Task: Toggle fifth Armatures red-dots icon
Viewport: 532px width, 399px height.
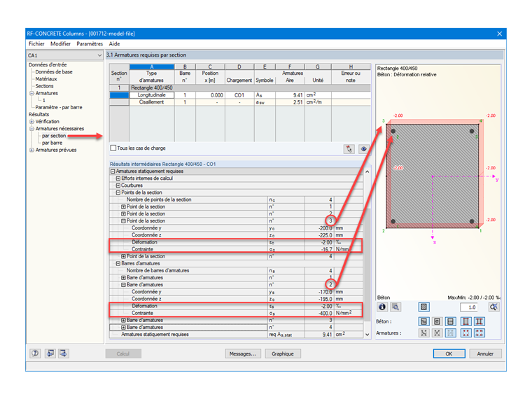Action: [x=479, y=332]
